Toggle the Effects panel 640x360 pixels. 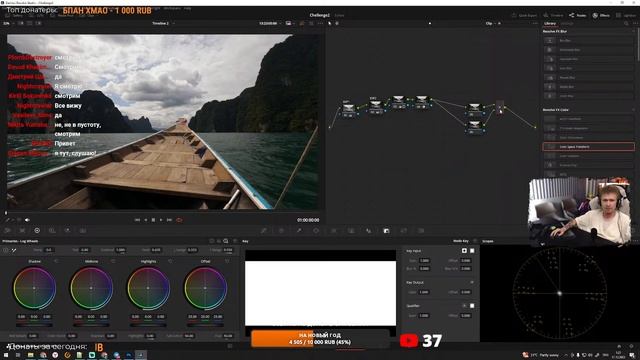click(x=601, y=16)
